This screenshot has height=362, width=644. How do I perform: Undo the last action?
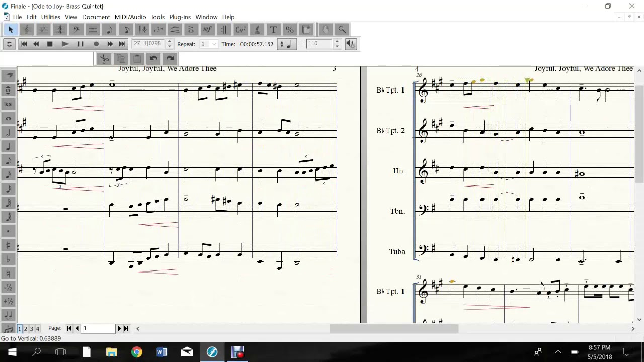tap(153, 59)
